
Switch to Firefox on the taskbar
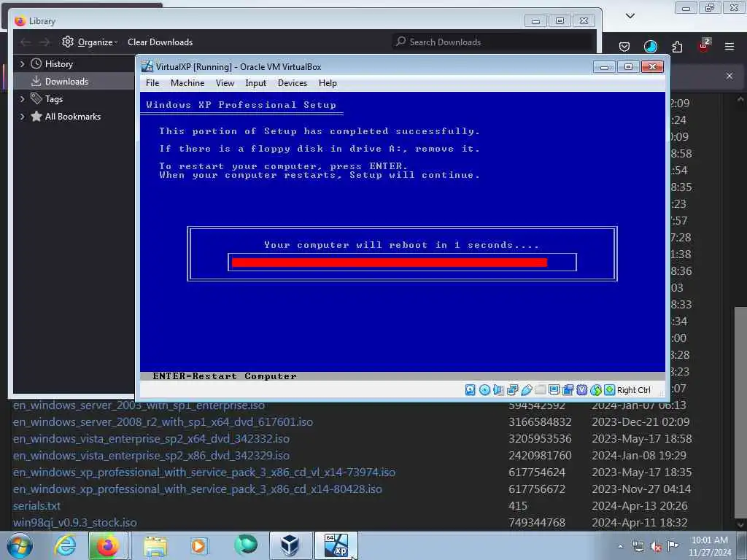pos(108,545)
